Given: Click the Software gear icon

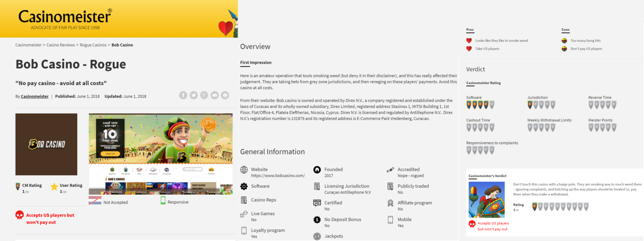Looking at the screenshot, I should coord(244,186).
